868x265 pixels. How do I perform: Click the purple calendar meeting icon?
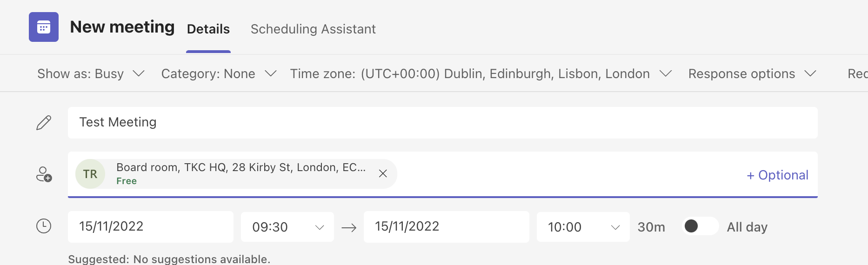pyautogui.click(x=44, y=27)
